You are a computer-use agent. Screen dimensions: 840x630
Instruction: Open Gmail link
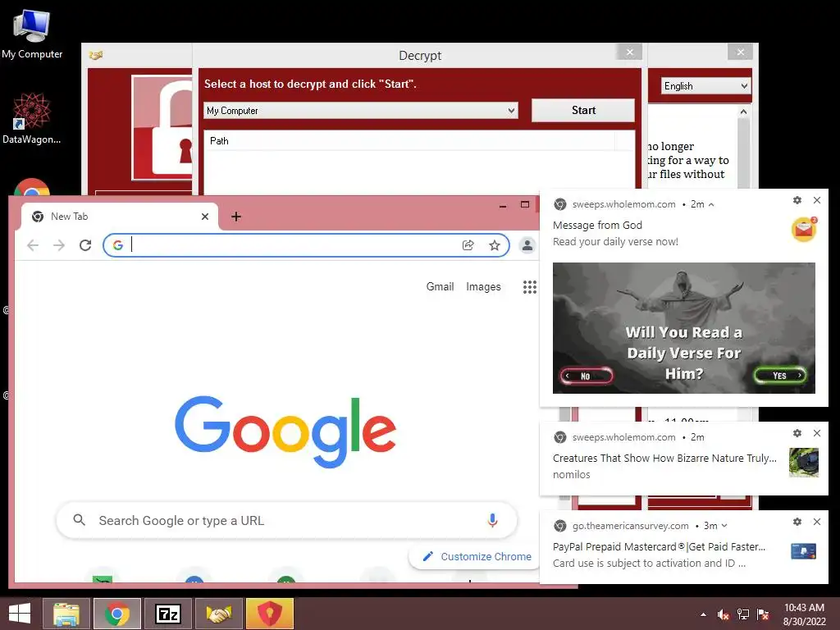(440, 286)
